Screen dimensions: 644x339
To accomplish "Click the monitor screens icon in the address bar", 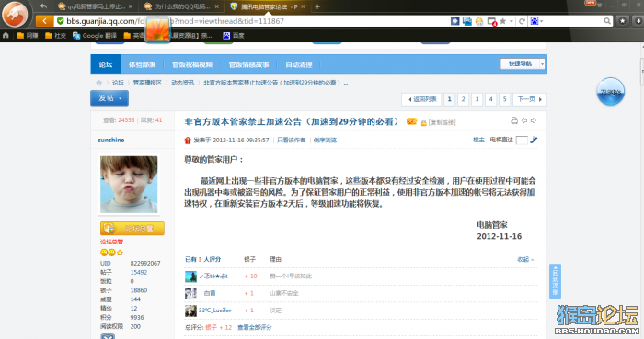I will (x=467, y=21).
